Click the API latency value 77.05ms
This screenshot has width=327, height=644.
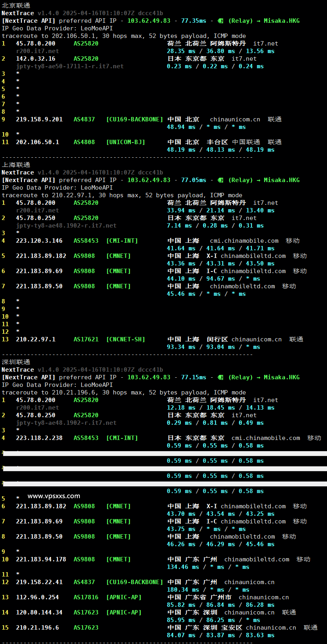(x=194, y=180)
